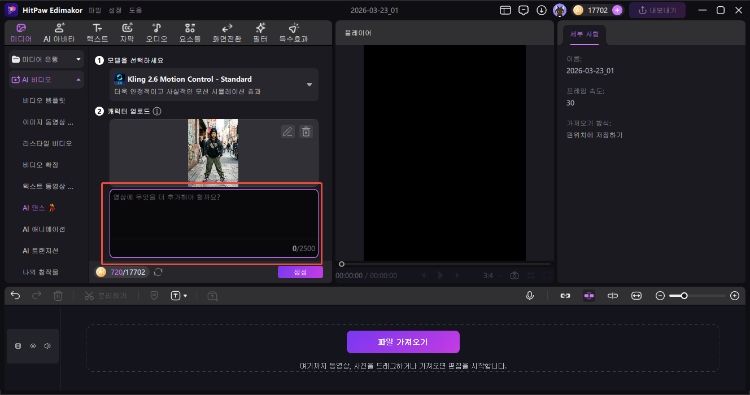Click the user avatar profile picture

(x=559, y=10)
